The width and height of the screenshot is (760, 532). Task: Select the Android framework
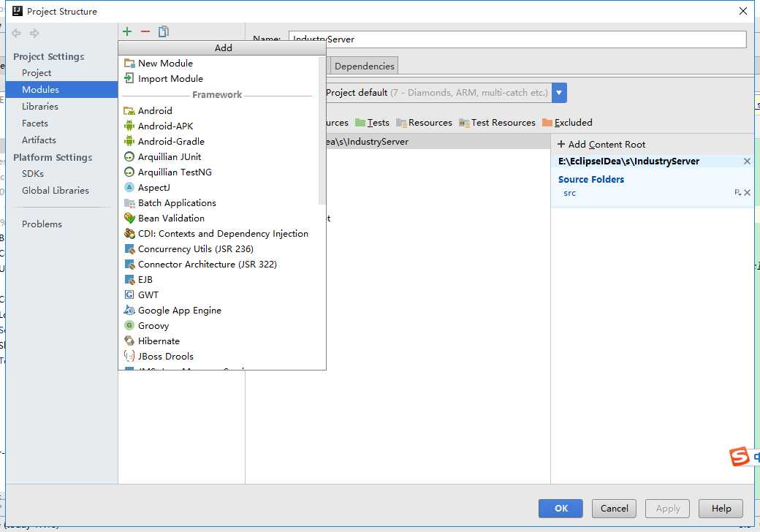(x=155, y=110)
